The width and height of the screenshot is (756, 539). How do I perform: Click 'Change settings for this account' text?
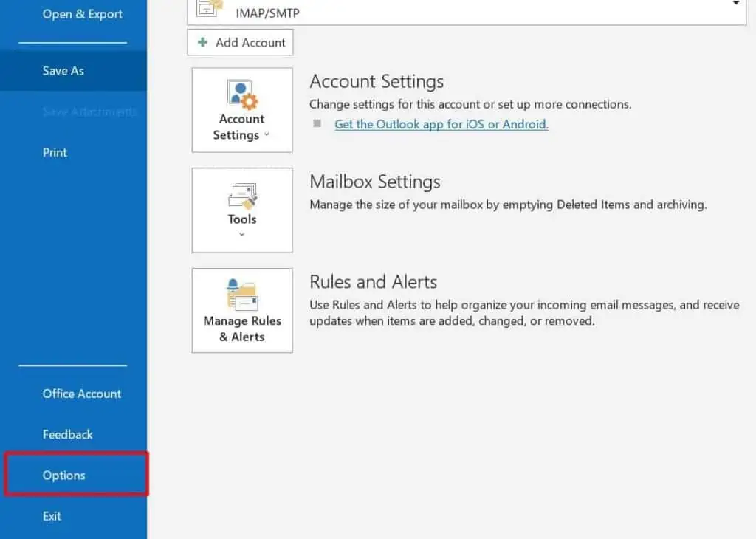[x=470, y=105]
